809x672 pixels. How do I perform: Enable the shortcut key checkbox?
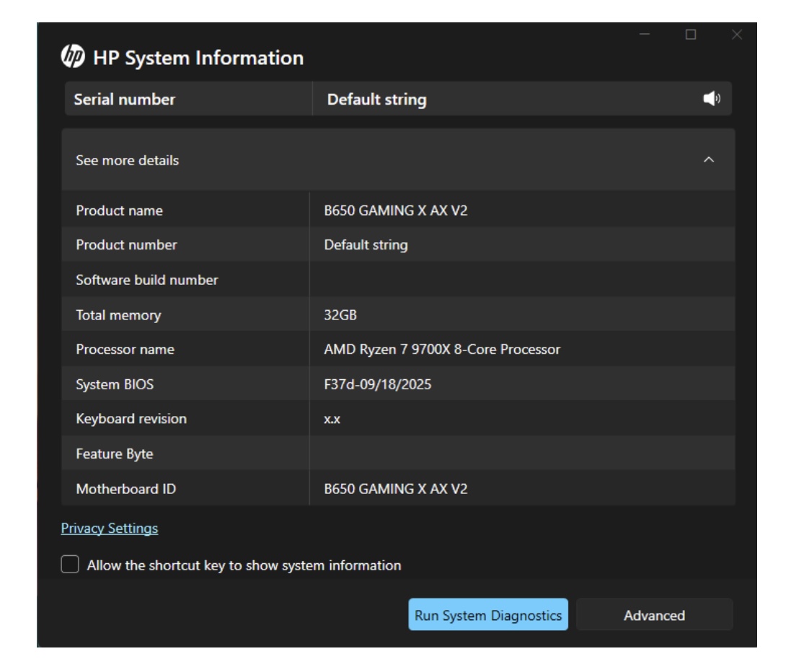70,564
